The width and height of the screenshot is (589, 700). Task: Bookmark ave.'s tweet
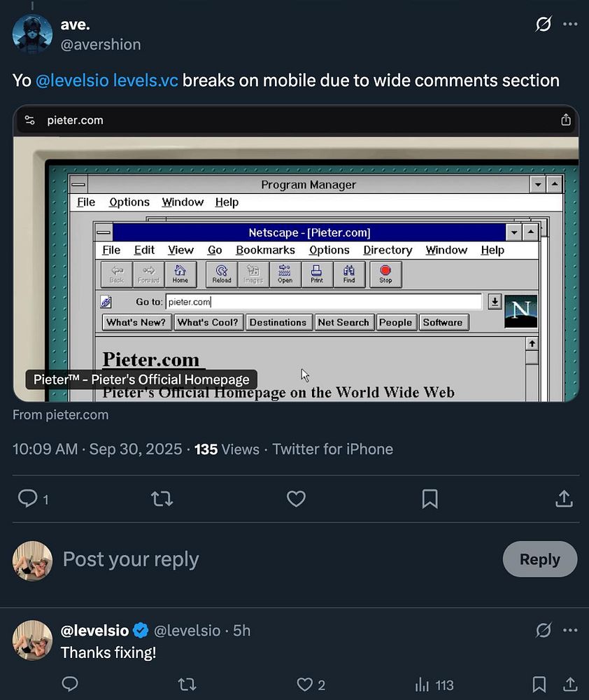tap(430, 498)
